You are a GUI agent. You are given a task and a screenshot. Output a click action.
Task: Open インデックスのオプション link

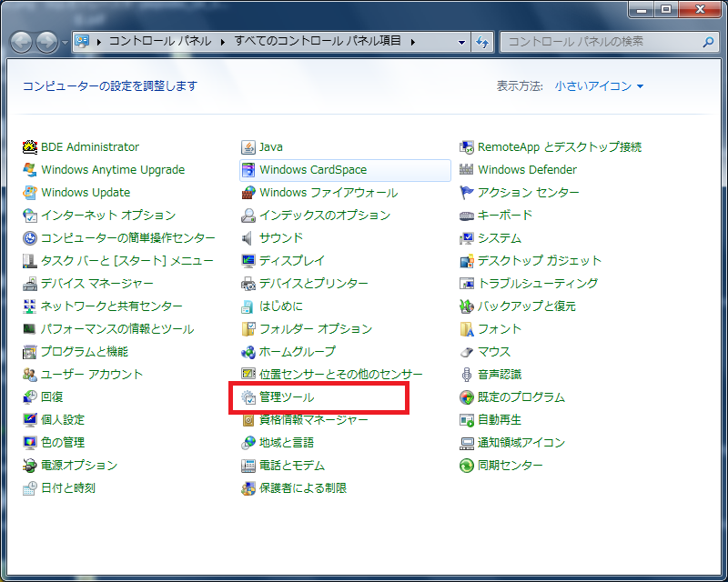click(325, 216)
